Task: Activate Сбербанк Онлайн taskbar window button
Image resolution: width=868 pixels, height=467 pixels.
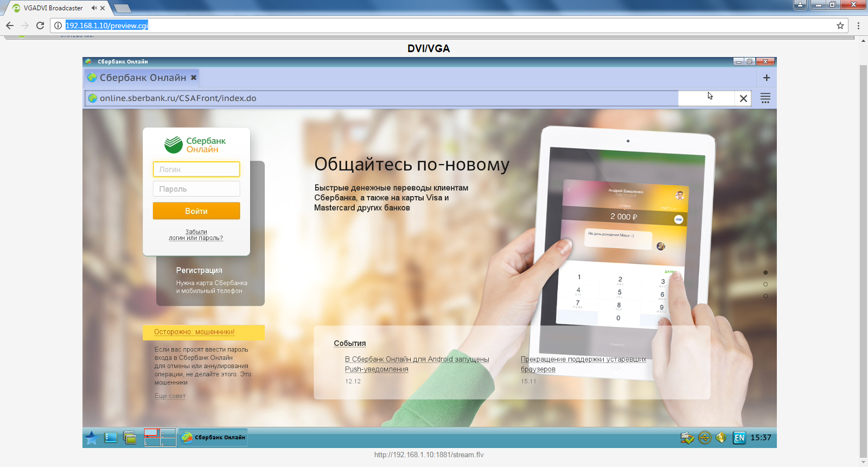Action: click(213, 438)
